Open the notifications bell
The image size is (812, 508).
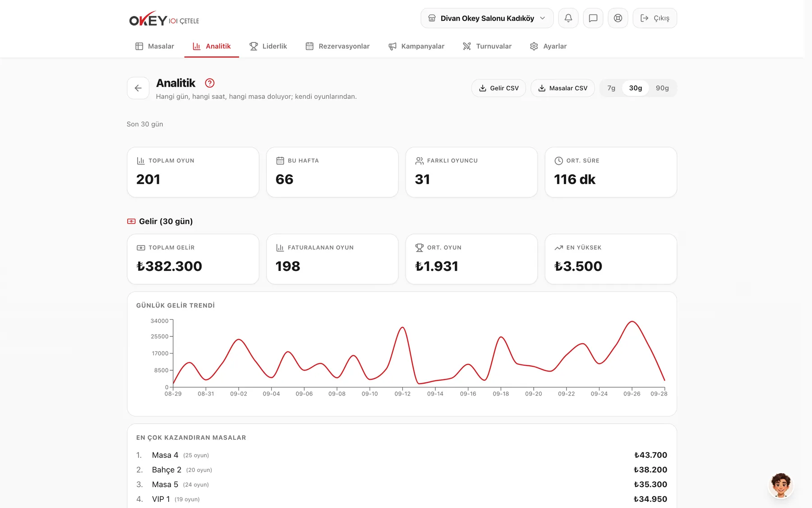click(568, 18)
